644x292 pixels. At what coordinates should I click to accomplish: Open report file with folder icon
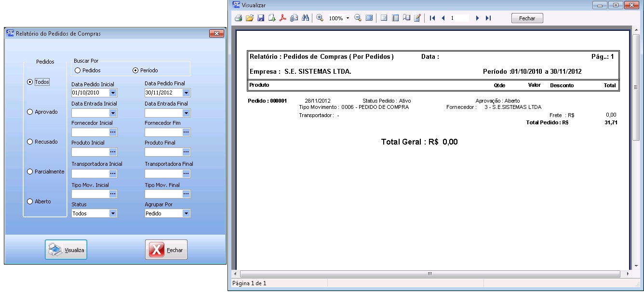coord(249,18)
